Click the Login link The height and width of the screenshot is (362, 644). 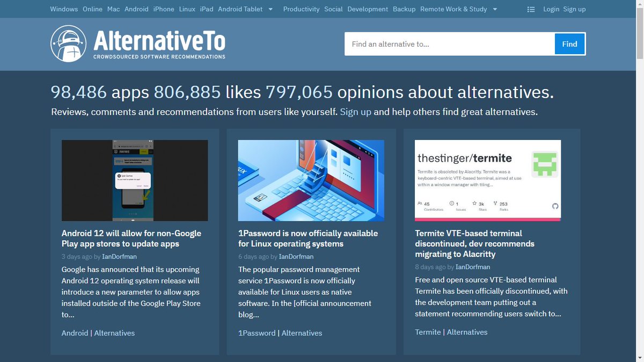pos(551,9)
